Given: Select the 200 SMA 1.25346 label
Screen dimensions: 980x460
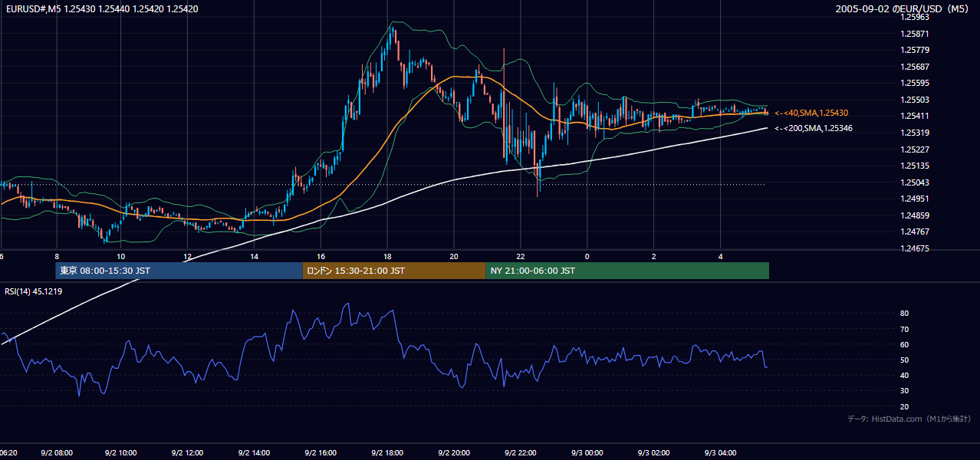Looking at the screenshot, I should click(814, 128).
